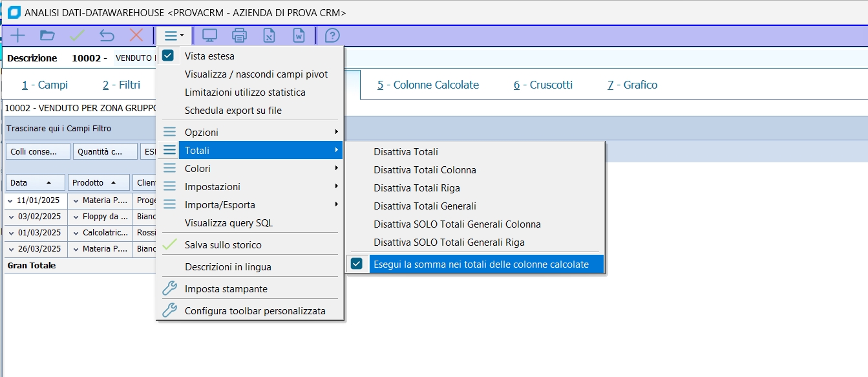
Task: Select Disattiva Totali Colonna
Action: click(425, 170)
